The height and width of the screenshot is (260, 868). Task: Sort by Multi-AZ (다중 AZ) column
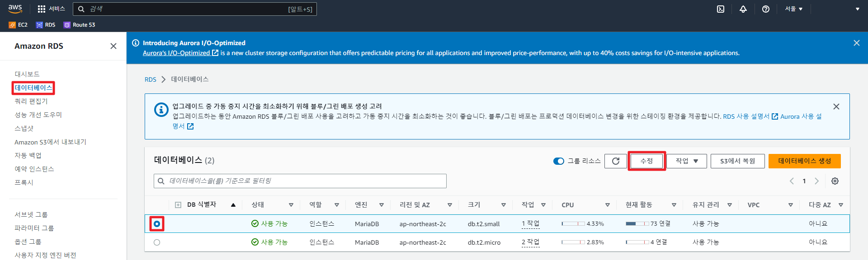[x=841, y=205]
